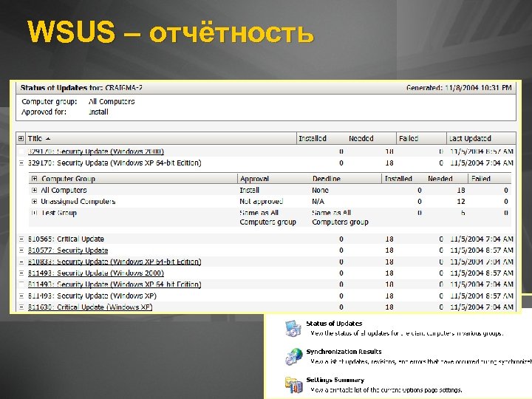Click the Synchronization Results link
532x399 pixels.
click(x=344, y=352)
